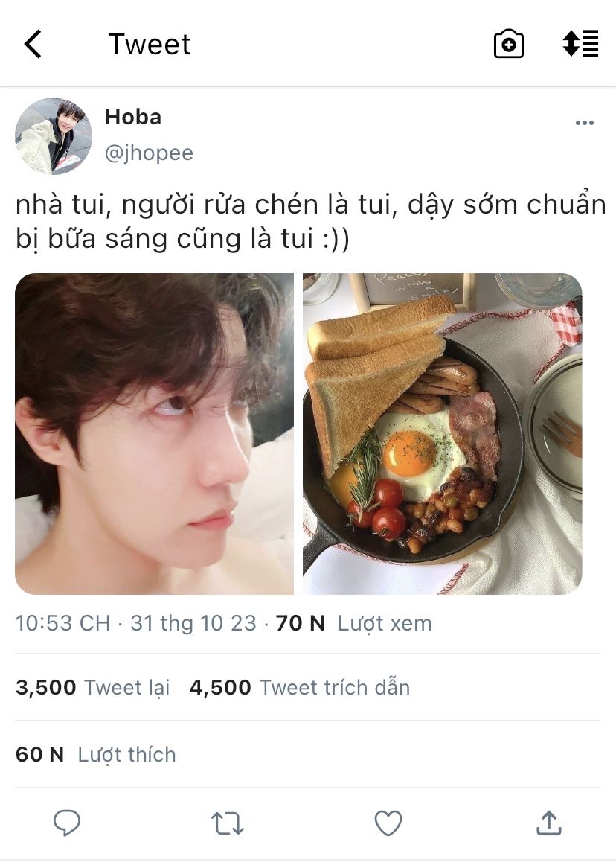Tap the 70 N Lượt xem count
This screenshot has height=868, width=616.
point(353,623)
